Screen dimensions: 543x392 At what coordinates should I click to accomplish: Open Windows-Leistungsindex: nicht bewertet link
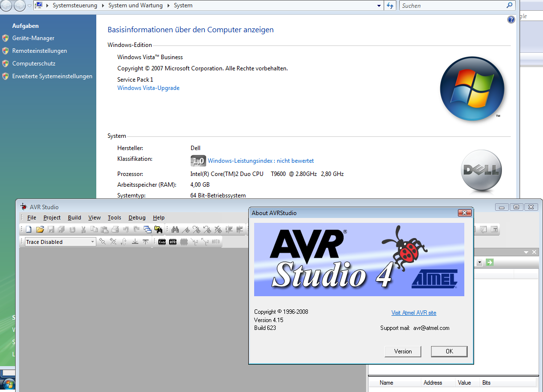261,161
